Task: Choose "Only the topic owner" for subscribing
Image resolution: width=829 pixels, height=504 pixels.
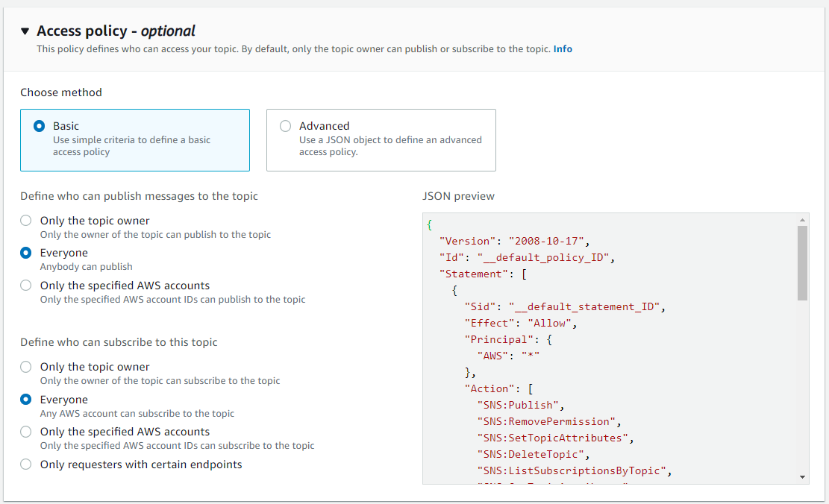Action: [x=26, y=367]
